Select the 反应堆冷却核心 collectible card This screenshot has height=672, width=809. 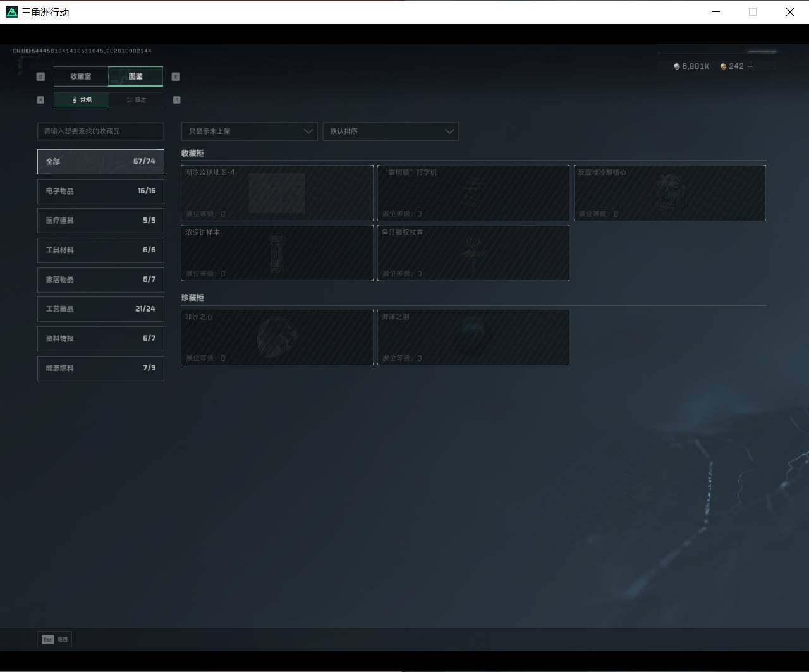click(x=670, y=193)
